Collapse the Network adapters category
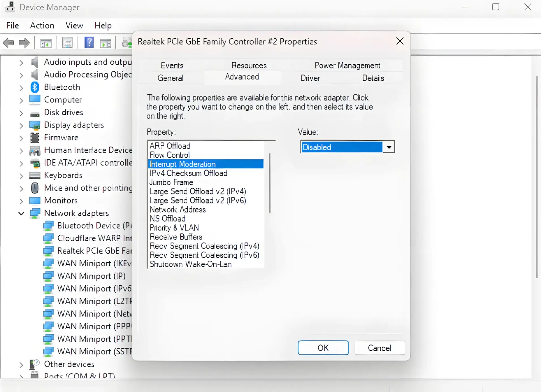Viewport: 541px width, 392px height. point(21,213)
